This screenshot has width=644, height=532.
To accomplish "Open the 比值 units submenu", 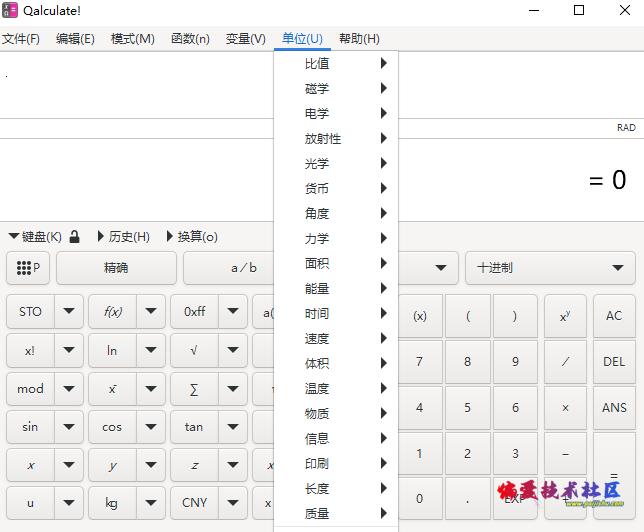I will 336,64.
